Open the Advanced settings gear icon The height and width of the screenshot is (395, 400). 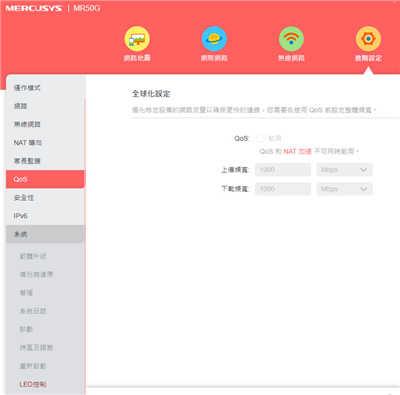click(368, 39)
